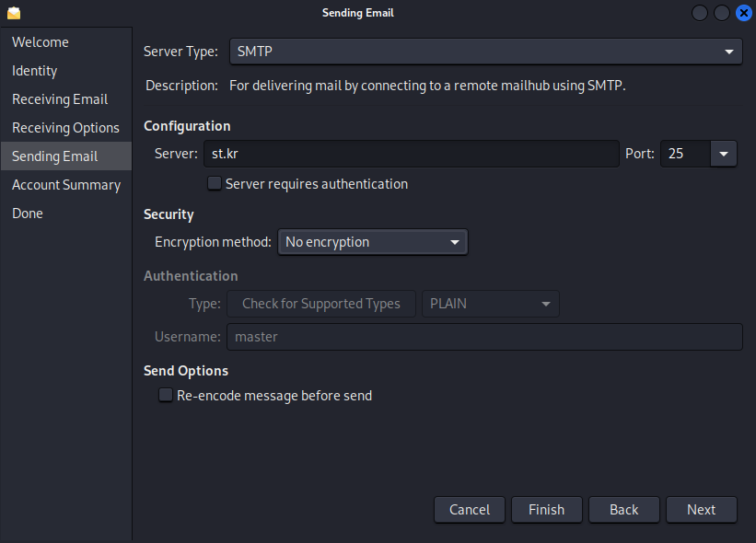Viewport: 756px width, 543px height.
Task: Click the blue close window button
Action: pos(744,13)
